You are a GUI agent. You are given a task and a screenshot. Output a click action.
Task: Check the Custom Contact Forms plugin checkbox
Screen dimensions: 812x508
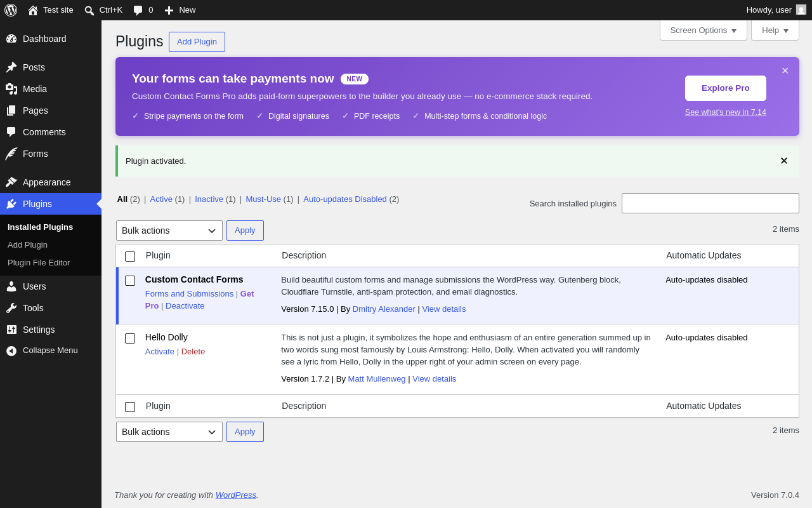(130, 281)
